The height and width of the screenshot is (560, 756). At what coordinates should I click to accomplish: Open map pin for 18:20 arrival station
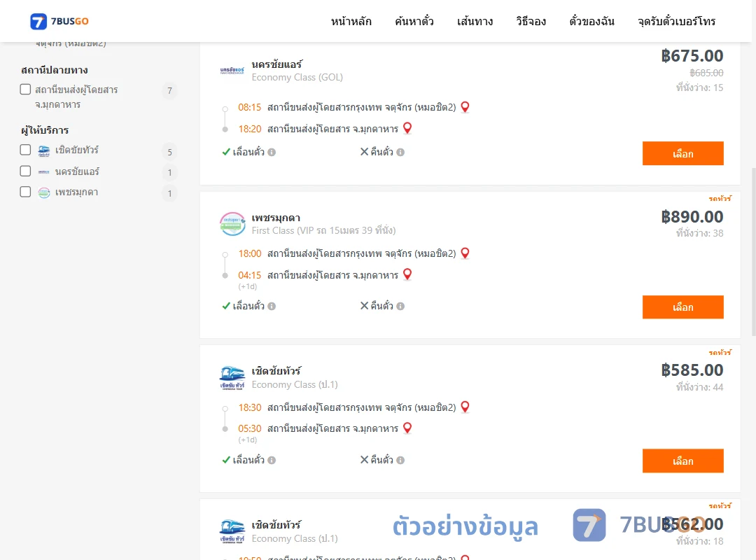pyautogui.click(x=407, y=128)
